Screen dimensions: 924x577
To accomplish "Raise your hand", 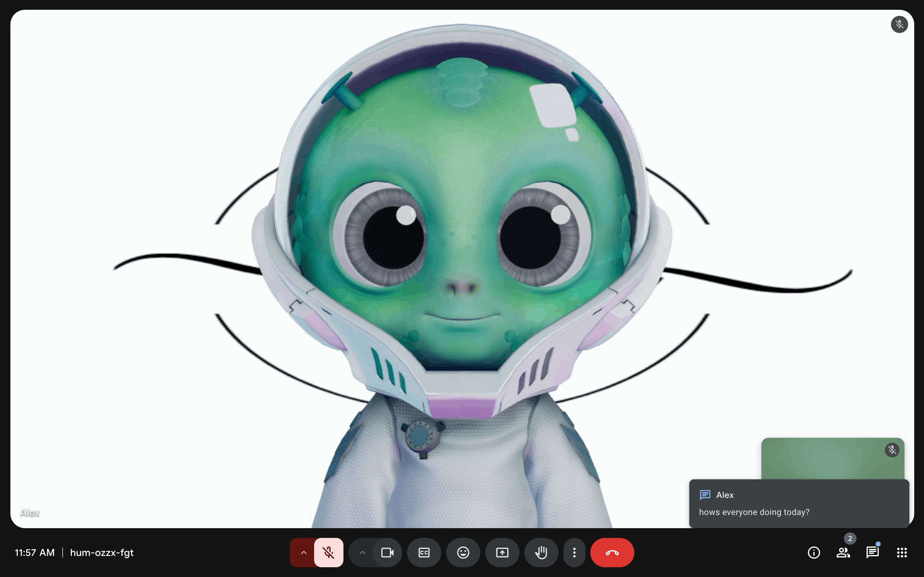I will [x=541, y=552].
